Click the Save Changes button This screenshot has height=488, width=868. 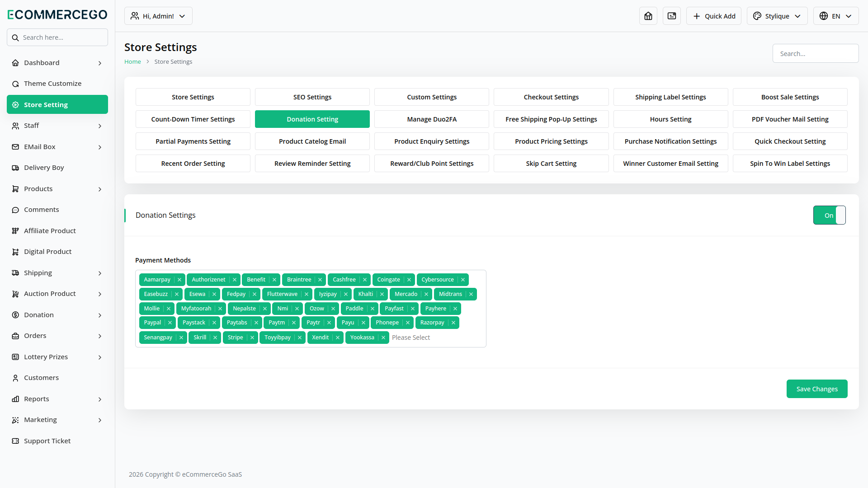pos(817,389)
